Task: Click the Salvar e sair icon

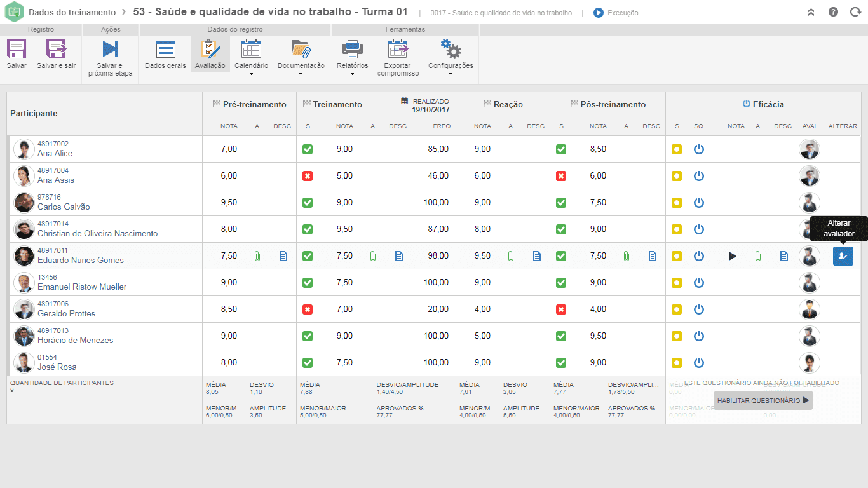Action: pyautogui.click(x=56, y=50)
